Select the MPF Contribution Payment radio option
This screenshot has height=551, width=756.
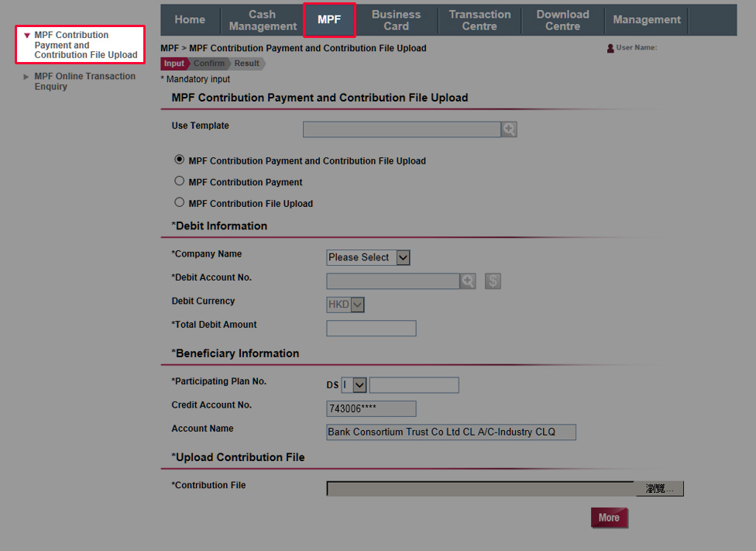(x=180, y=181)
